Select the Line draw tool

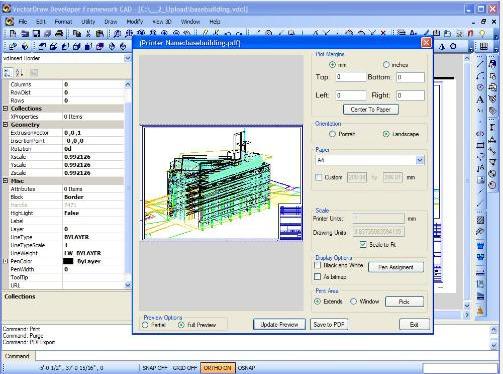[480, 64]
